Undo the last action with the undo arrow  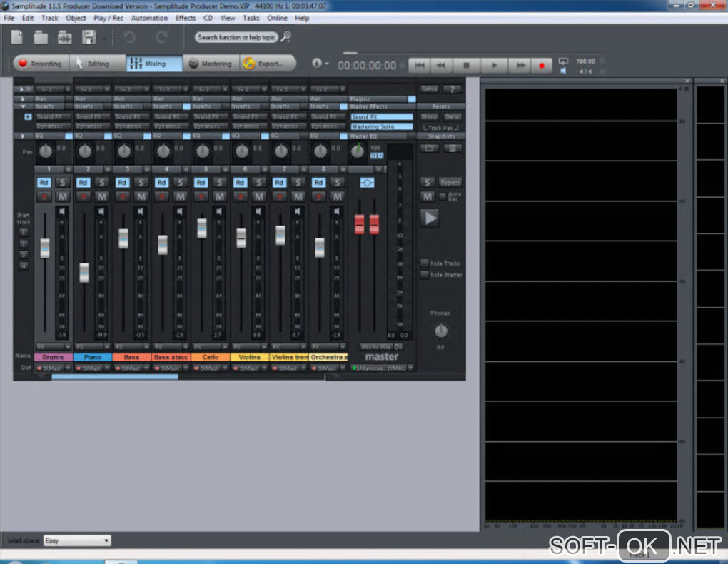tap(129, 37)
